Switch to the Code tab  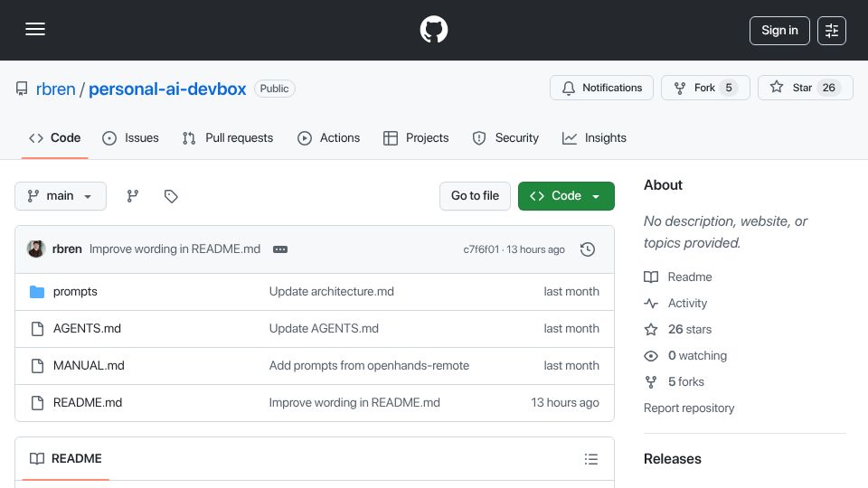coord(55,137)
